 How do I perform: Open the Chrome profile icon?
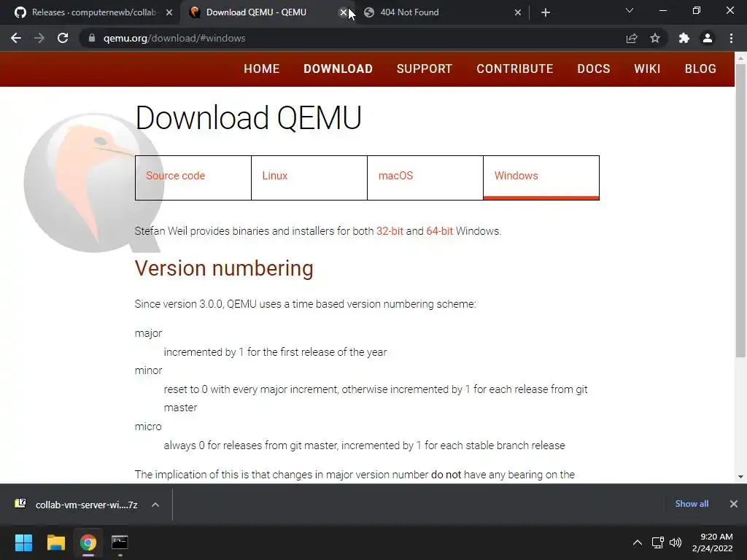coord(708,38)
